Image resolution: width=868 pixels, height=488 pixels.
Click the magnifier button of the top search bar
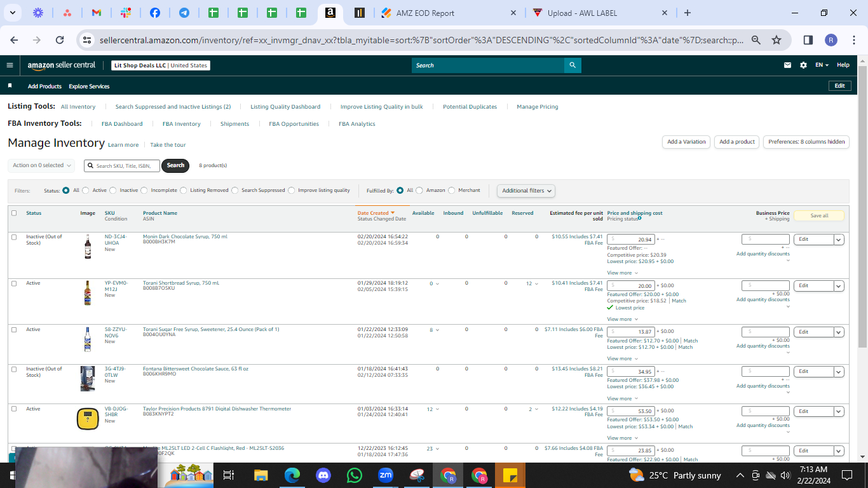(573, 65)
